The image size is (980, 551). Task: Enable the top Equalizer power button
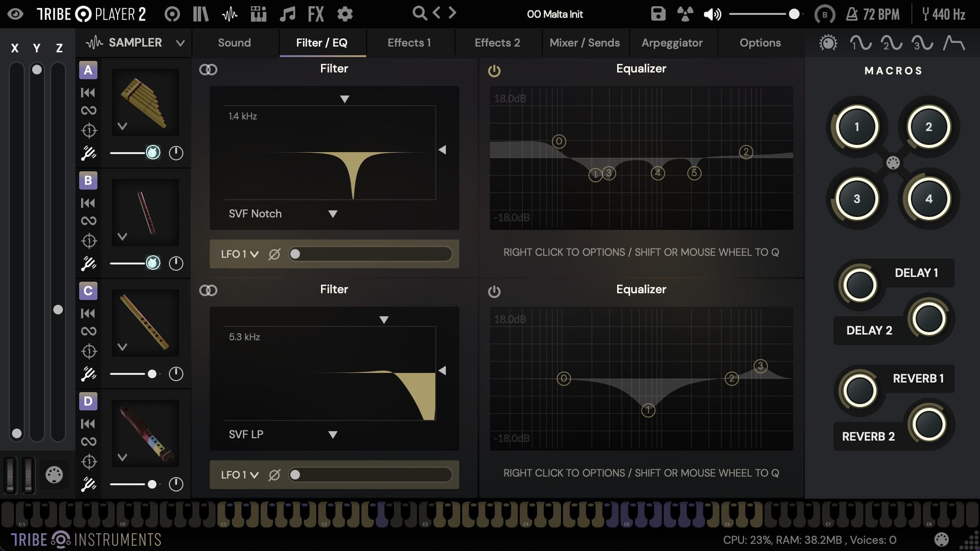pyautogui.click(x=493, y=70)
